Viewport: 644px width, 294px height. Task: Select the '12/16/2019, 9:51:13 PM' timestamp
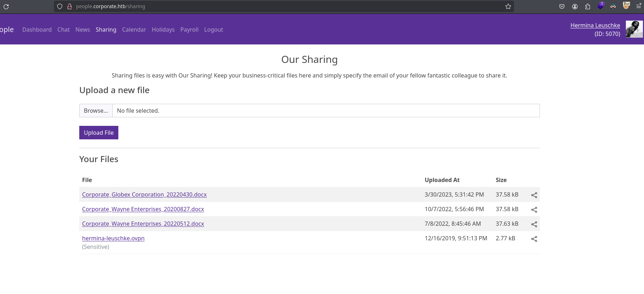(x=456, y=238)
